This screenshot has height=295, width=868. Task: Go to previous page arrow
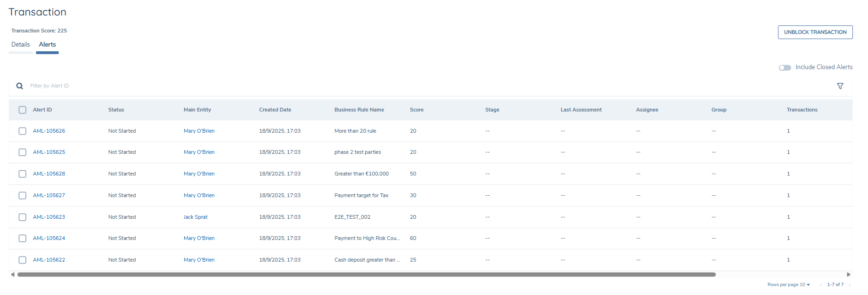(x=821, y=285)
